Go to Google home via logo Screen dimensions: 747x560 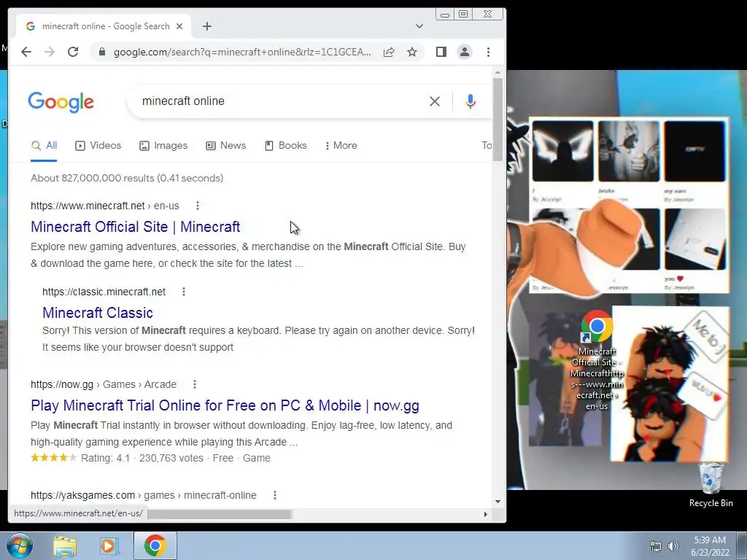tap(61, 102)
